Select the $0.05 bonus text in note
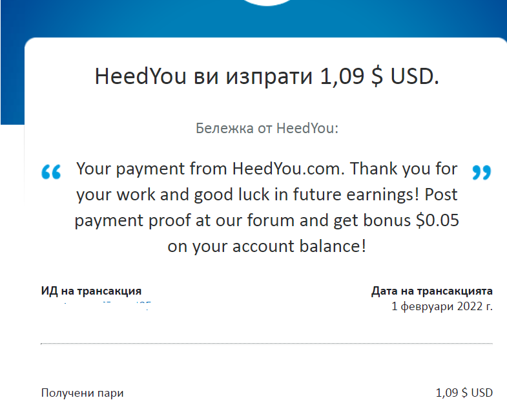 437,220
